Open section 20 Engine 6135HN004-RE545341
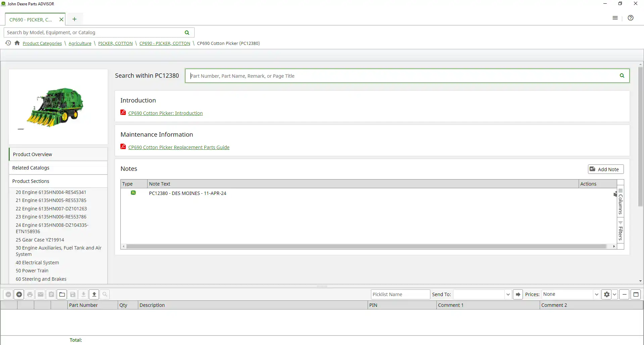 [x=51, y=192]
